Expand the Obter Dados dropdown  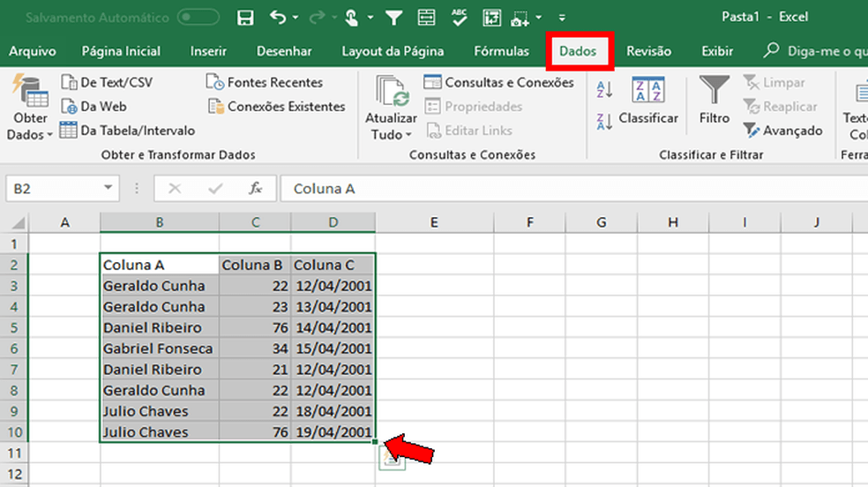tap(30, 134)
